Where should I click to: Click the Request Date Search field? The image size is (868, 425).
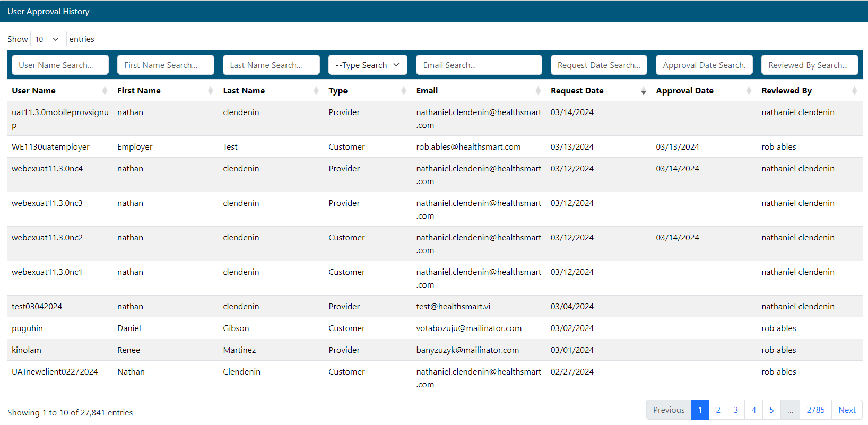[x=598, y=65]
